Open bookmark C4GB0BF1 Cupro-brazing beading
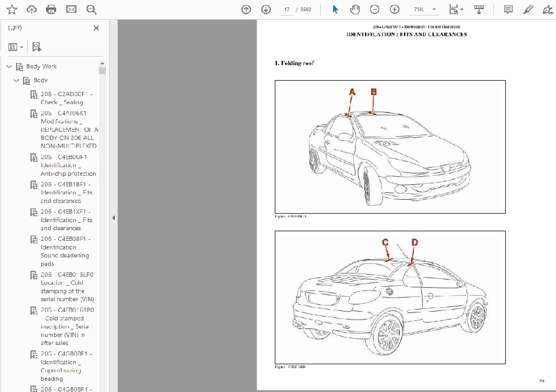Viewport: 556px width, 392px height. point(66,366)
